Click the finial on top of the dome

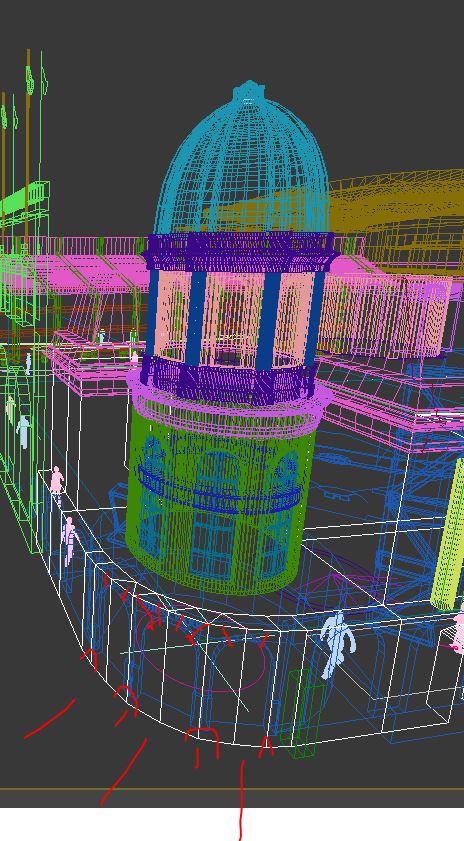tap(249, 90)
